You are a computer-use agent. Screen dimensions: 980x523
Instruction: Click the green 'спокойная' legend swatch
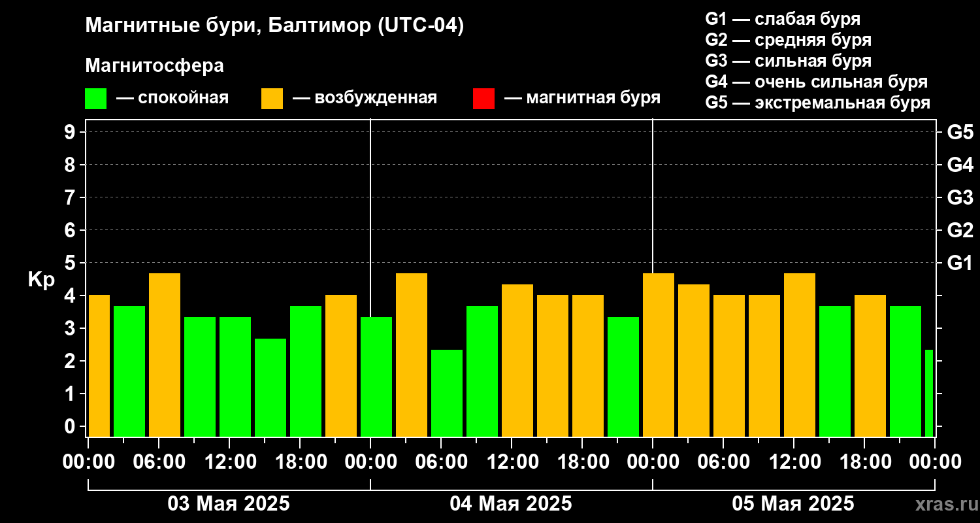point(95,99)
